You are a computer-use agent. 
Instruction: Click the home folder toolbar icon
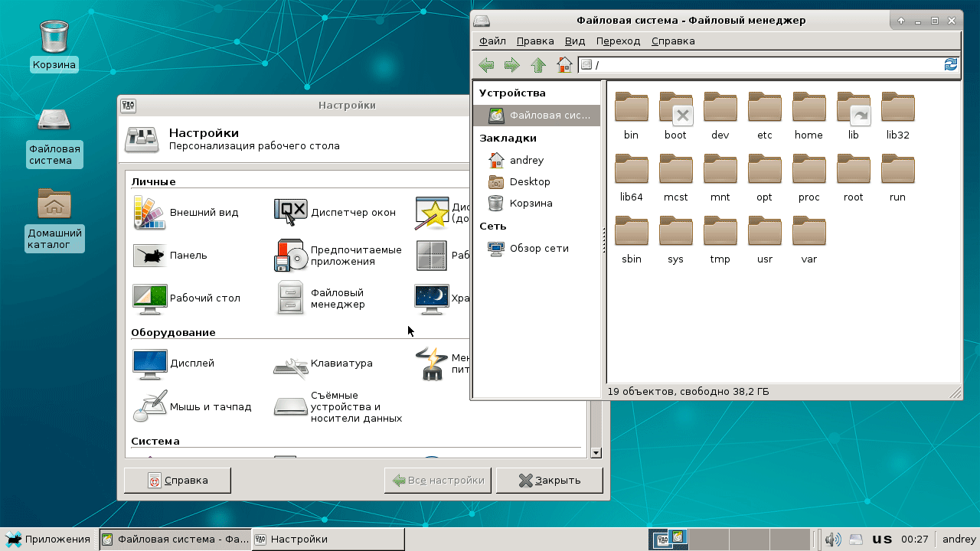tap(564, 65)
